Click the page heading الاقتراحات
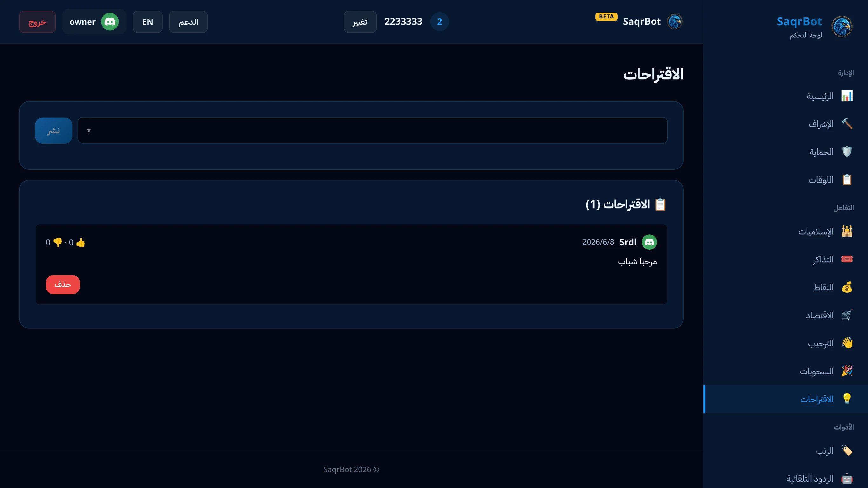Screen dimensions: 868x488 click(653, 74)
